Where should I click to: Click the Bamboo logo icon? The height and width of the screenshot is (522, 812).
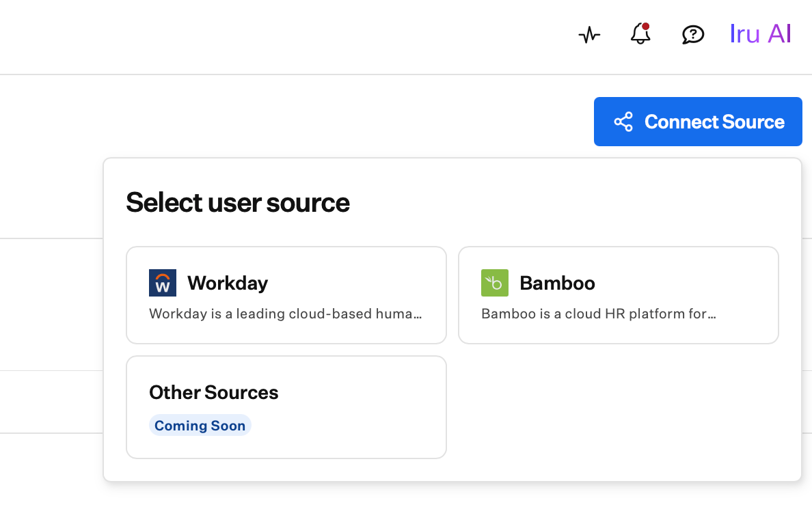pos(495,283)
